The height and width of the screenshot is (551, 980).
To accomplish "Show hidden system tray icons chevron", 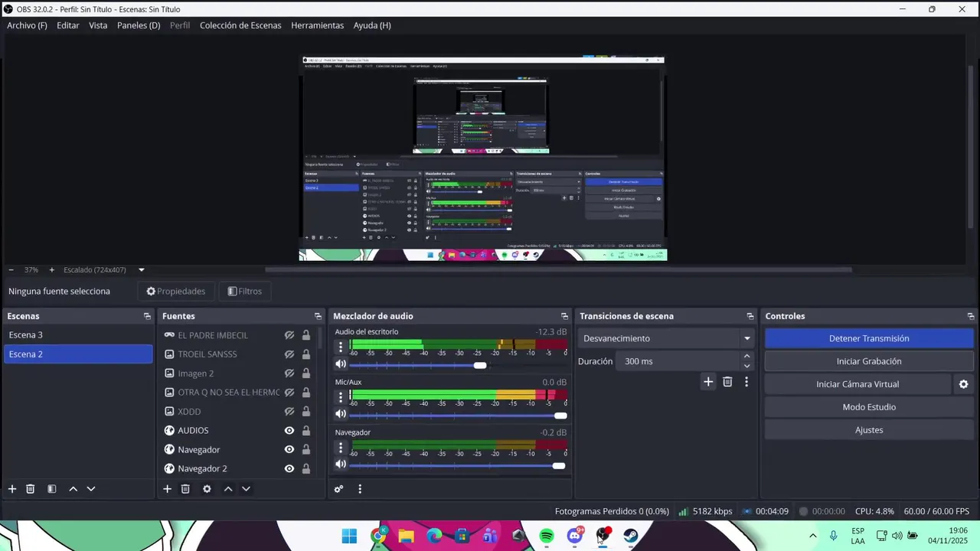I will click(x=812, y=536).
